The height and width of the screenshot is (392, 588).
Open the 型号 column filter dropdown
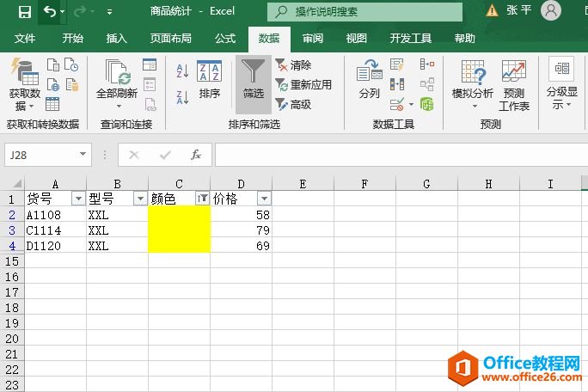point(141,199)
